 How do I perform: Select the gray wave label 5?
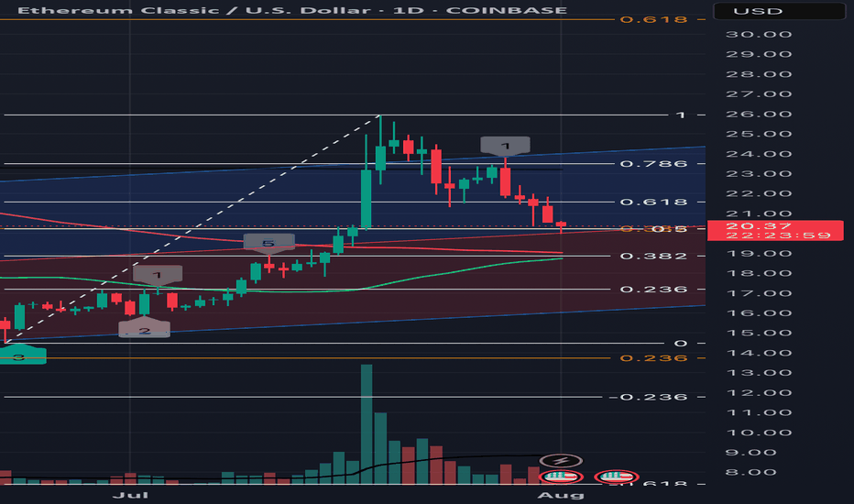pyautogui.click(x=269, y=243)
